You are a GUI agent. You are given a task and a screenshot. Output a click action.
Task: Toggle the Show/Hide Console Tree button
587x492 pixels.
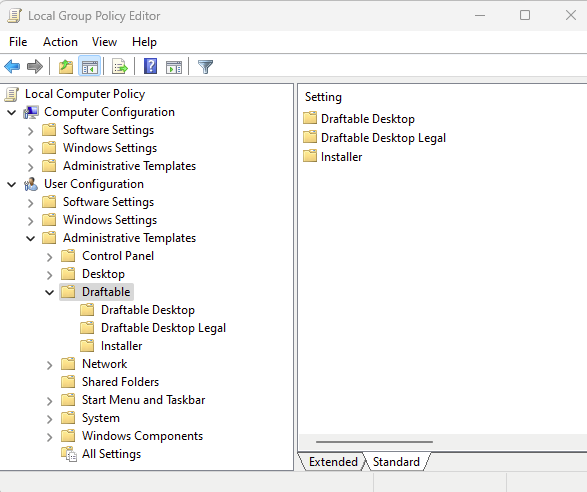pyautogui.click(x=89, y=67)
